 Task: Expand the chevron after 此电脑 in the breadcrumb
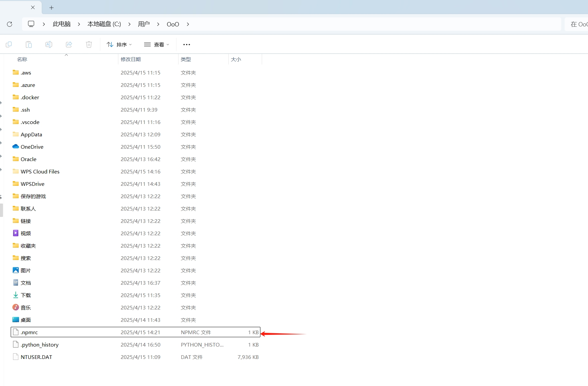tap(79, 24)
